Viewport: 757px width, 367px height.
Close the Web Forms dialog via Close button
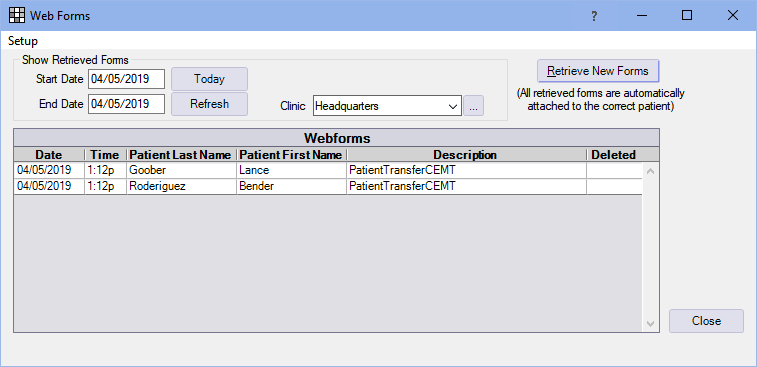pyautogui.click(x=706, y=321)
